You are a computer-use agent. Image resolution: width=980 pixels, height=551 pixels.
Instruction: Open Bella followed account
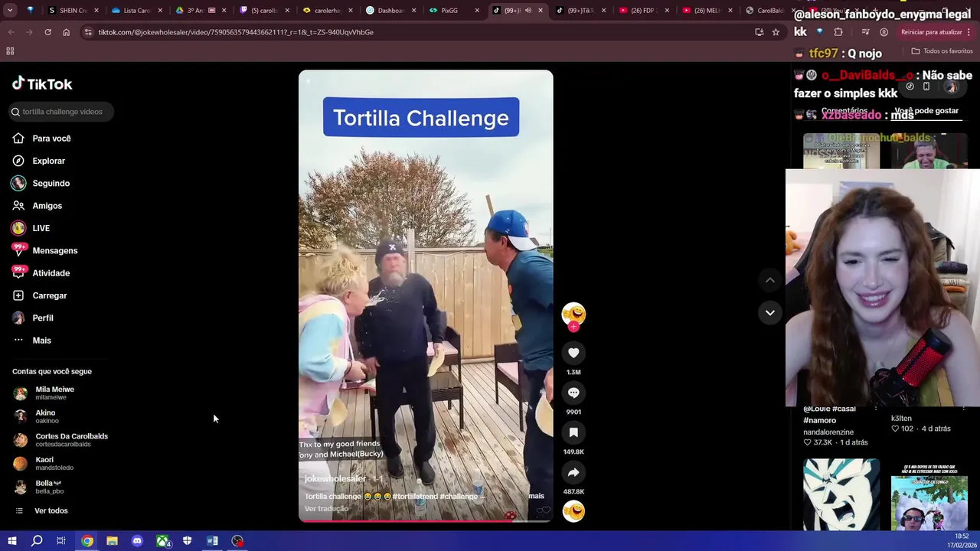pos(38,487)
